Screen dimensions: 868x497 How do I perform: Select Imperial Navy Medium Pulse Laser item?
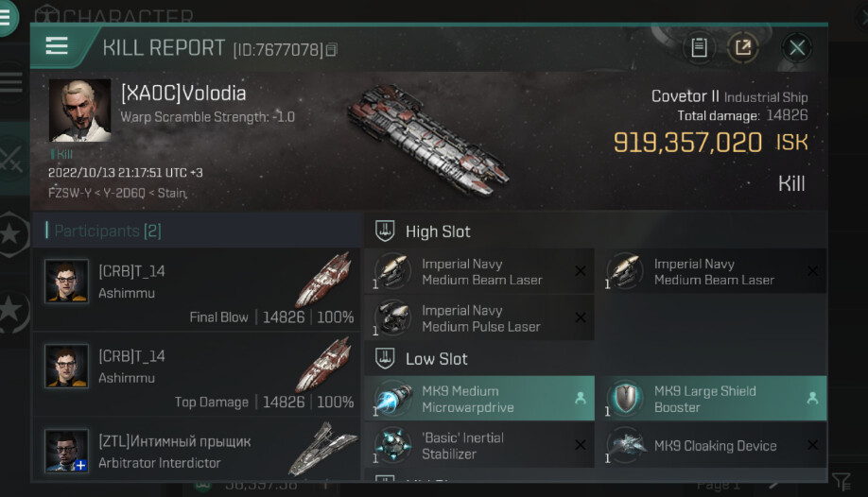(x=479, y=317)
